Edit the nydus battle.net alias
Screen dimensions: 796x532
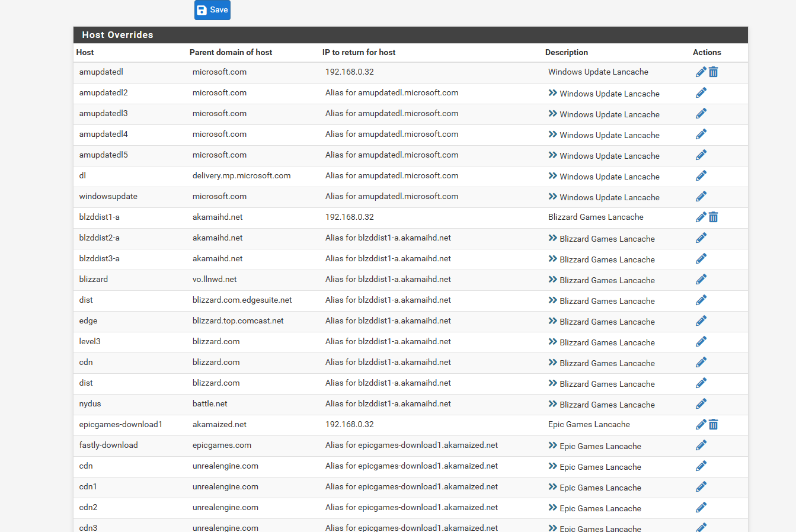click(x=701, y=403)
